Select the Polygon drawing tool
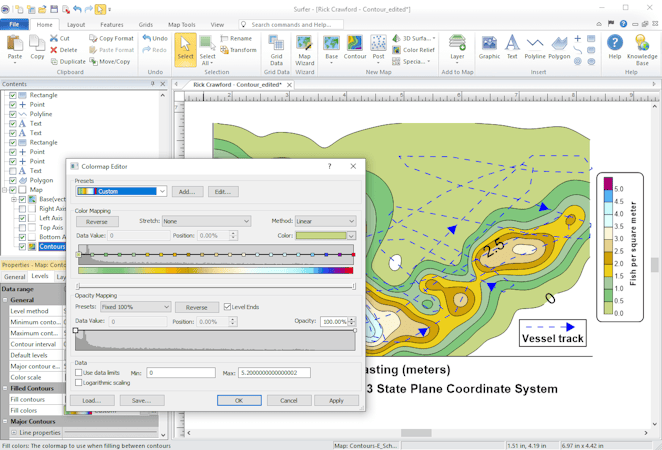This screenshot has height=450, width=662. [x=559, y=47]
